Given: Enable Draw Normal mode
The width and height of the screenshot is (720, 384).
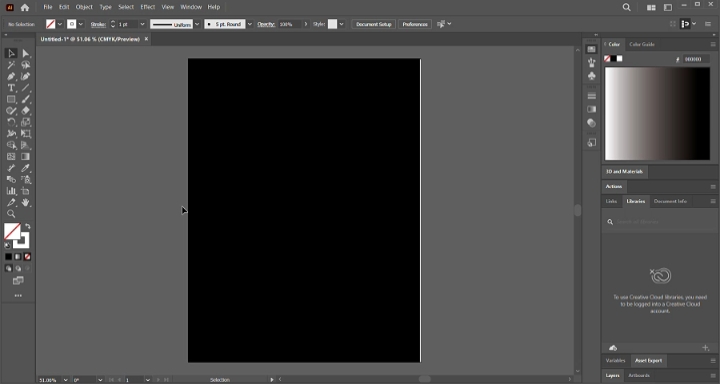Looking at the screenshot, I should pyautogui.click(x=8, y=268).
